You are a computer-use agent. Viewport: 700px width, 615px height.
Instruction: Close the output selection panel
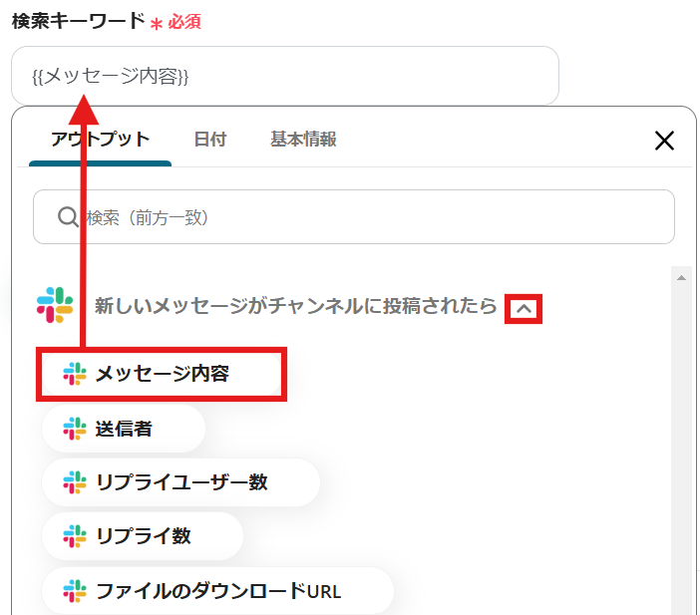click(664, 141)
